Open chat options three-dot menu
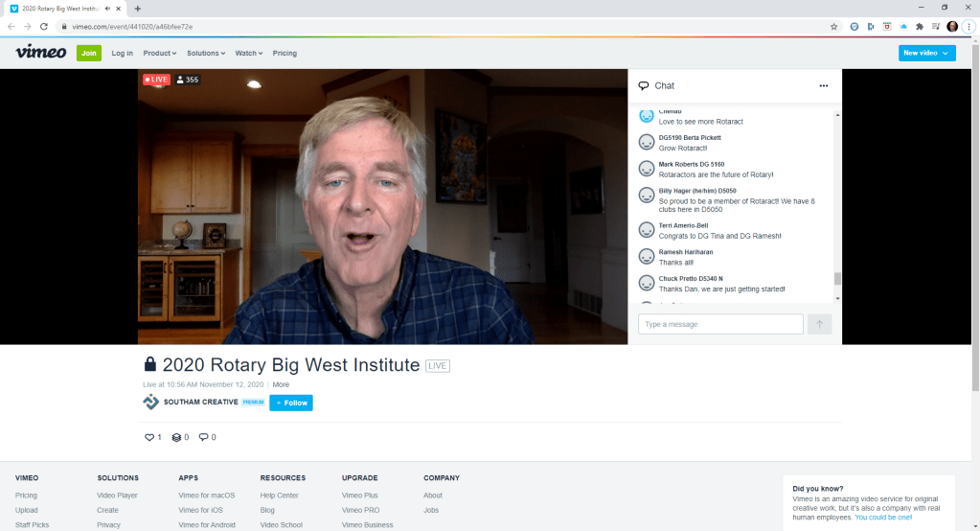980x531 pixels. click(x=823, y=86)
